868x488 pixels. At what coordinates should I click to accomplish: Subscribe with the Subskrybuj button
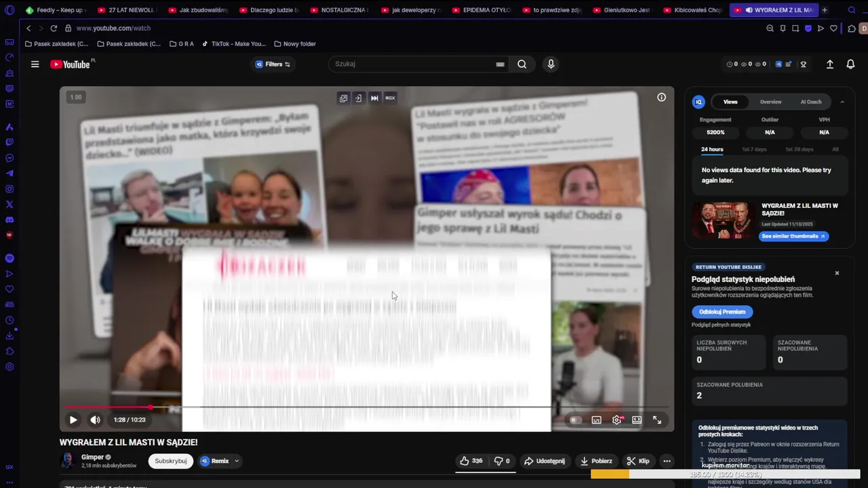(171, 461)
